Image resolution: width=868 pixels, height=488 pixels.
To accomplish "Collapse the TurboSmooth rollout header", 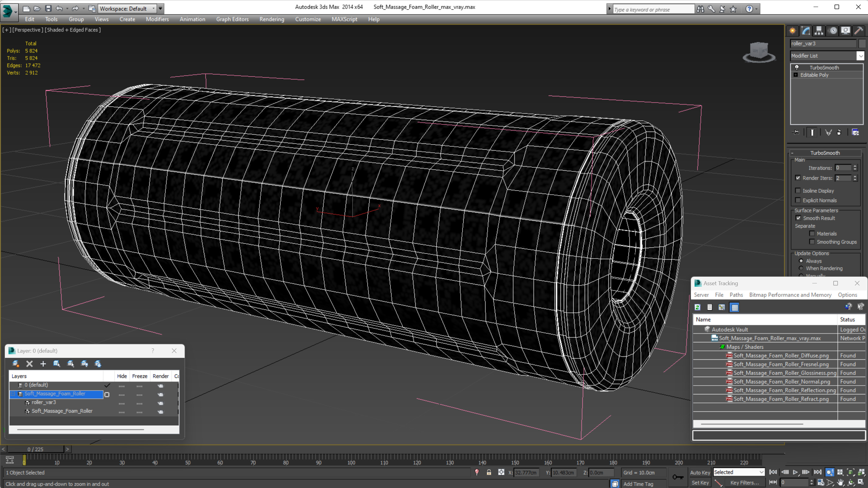I will click(x=825, y=153).
